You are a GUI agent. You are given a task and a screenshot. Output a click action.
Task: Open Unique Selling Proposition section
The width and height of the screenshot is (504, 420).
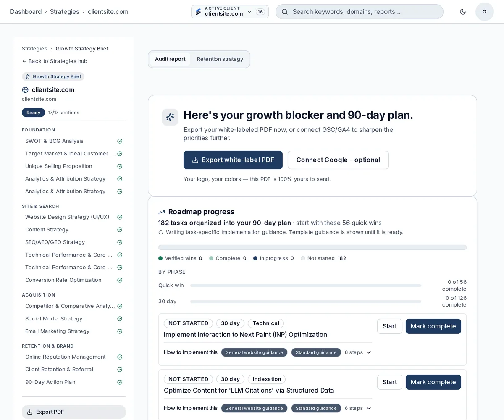tap(73, 166)
